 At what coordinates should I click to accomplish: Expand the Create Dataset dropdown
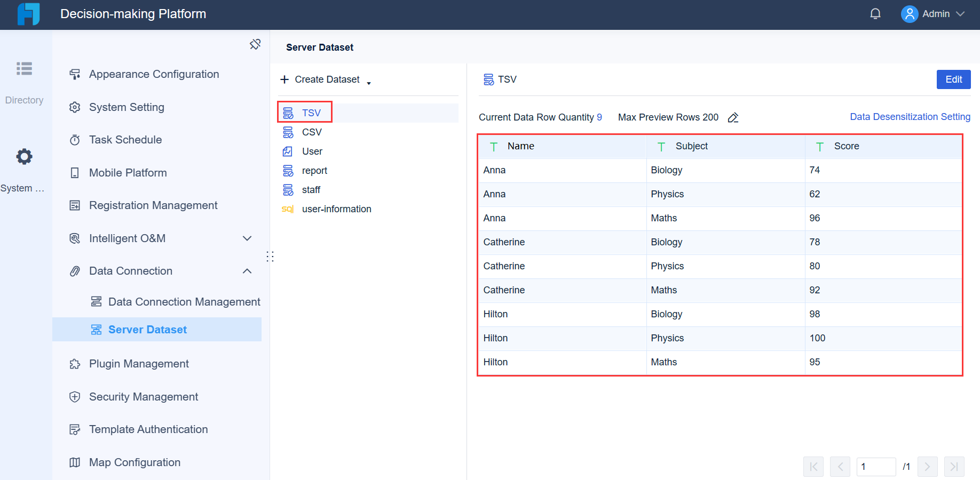369,82
